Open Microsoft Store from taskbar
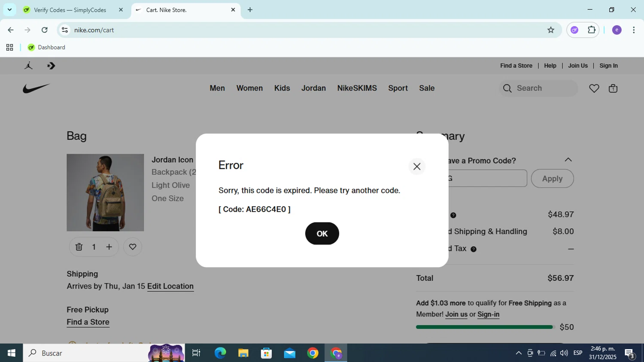 pyautogui.click(x=267, y=353)
